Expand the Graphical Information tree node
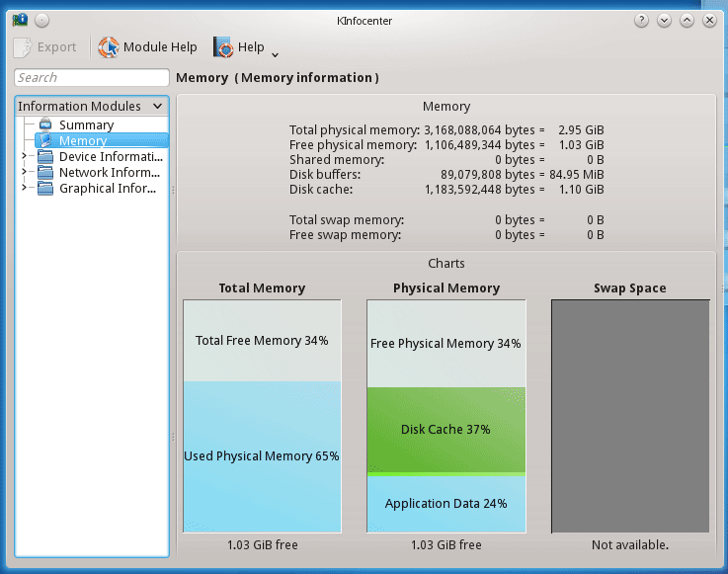Viewport: 728px width, 574px height. (x=24, y=188)
